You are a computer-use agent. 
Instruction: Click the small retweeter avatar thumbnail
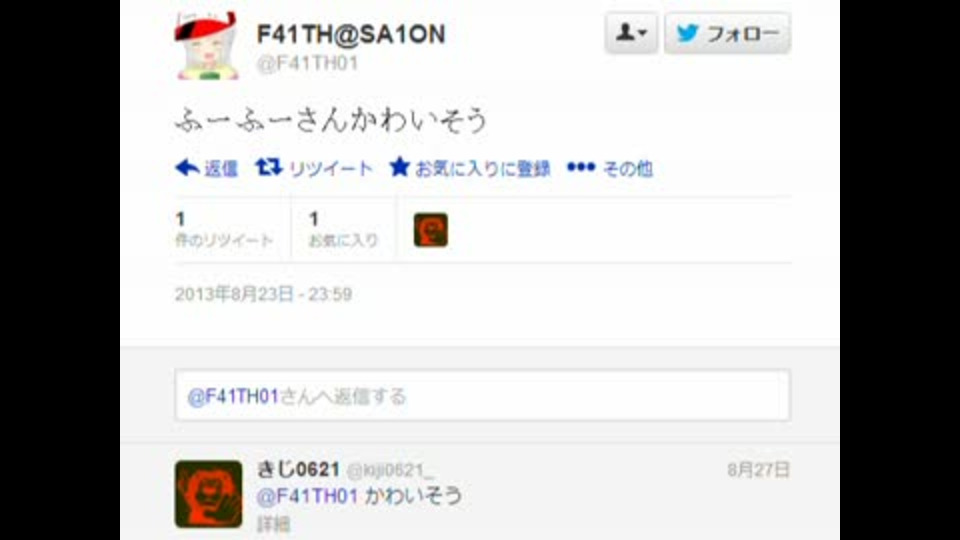[430, 230]
